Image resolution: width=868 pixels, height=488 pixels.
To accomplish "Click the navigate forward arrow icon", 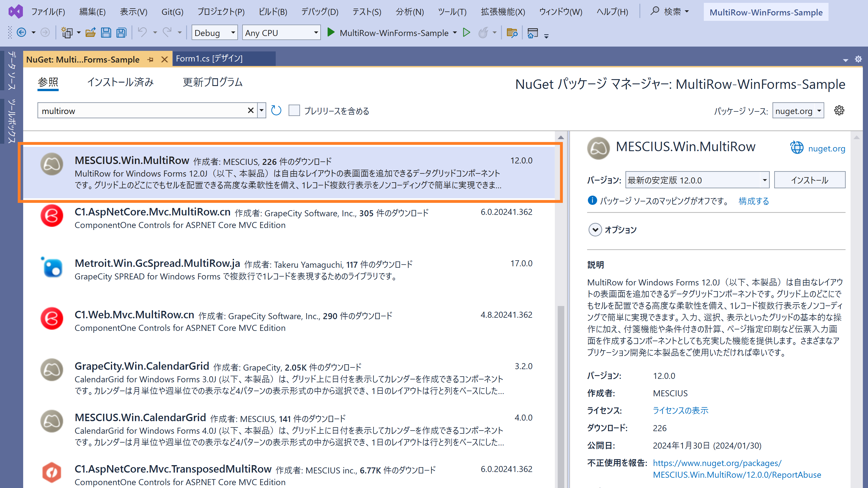I will click(45, 33).
